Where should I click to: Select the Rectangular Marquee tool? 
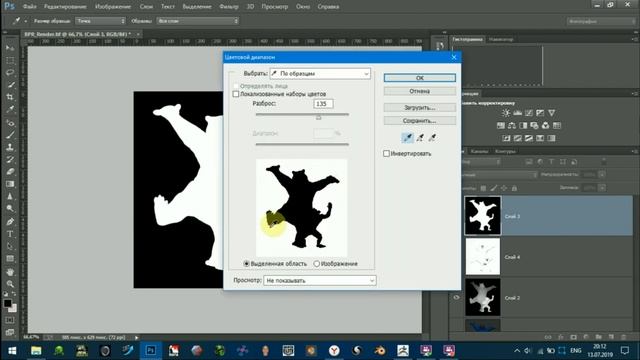click(x=10, y=60)
